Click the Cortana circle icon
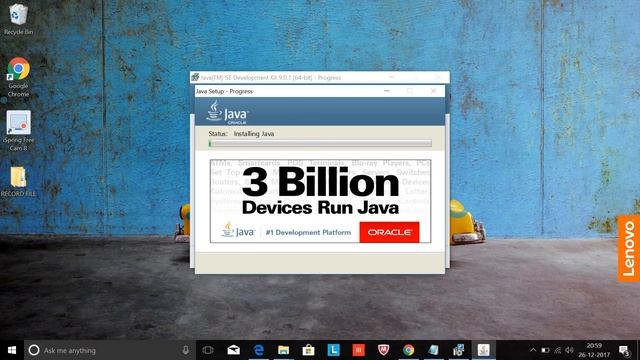Screen dimensions: 640x360 pyautogui.click(x=34, y=350)
